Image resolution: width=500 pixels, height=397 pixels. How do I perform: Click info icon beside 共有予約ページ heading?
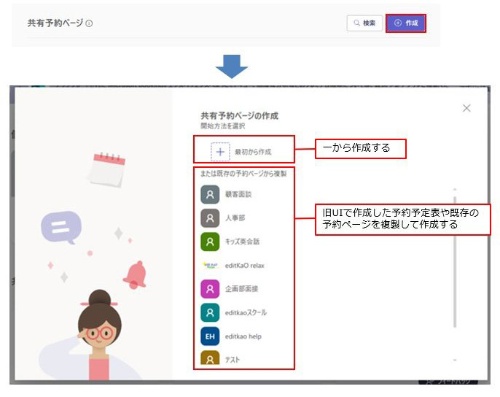pyautogui.click(x=89, y=23)
